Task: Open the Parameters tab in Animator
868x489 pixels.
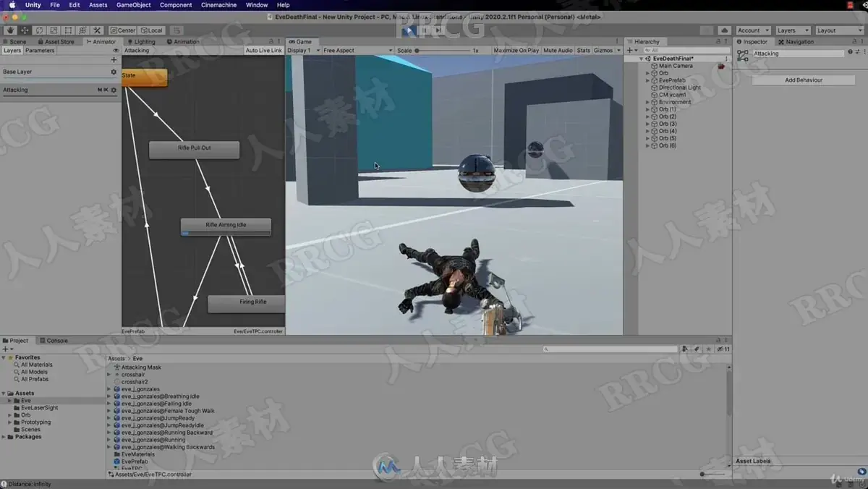Action: pos(40,51)
